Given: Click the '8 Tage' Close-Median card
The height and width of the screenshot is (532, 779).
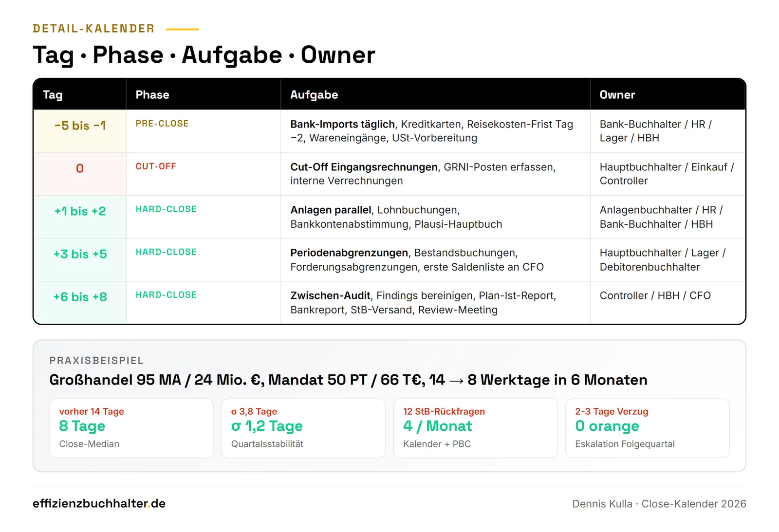Looking at the screenshot, I should 131,428.
